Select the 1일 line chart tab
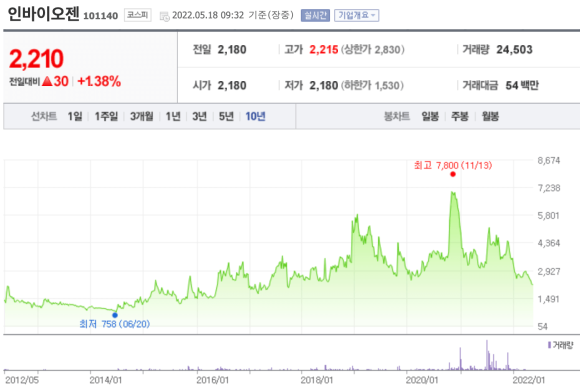 pyautogui.click(x=75, y=117)
